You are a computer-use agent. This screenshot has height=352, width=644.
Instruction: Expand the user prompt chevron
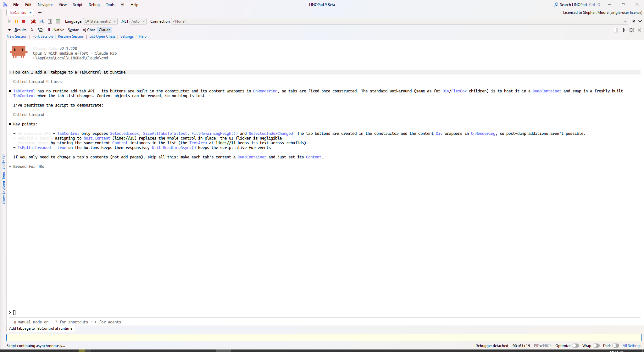10,72
